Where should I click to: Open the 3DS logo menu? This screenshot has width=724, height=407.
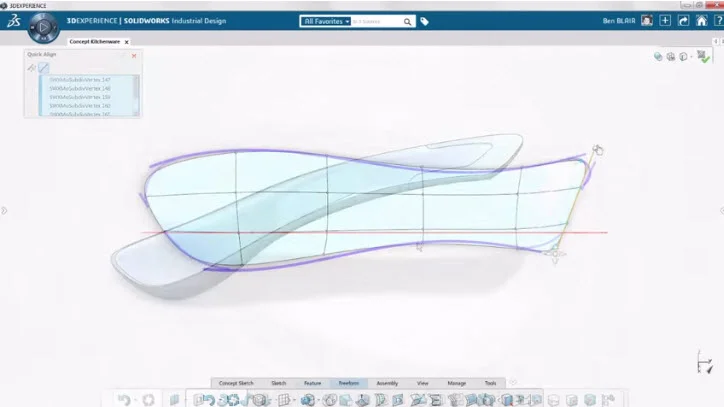[x=13, y=21]
